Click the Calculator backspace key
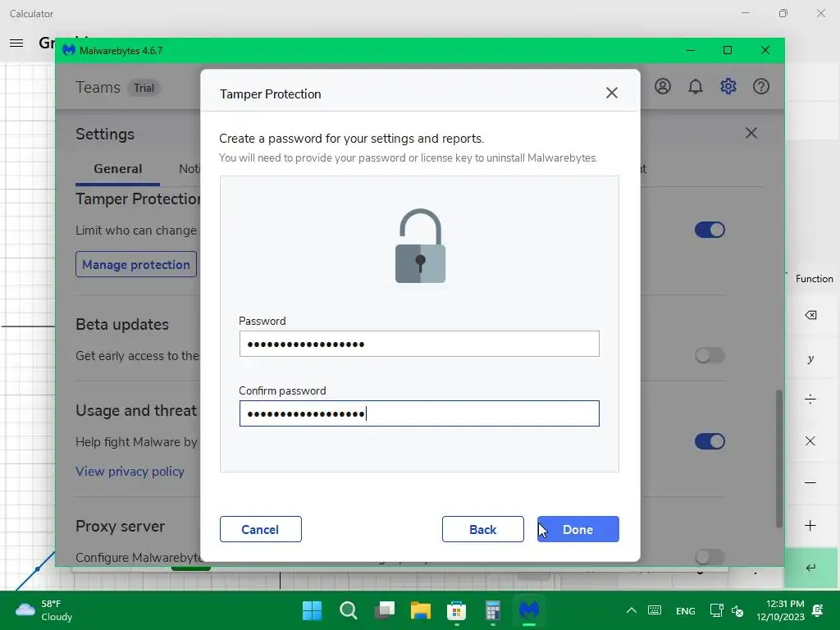Screen dimensions: 840x630 [810, 315]
